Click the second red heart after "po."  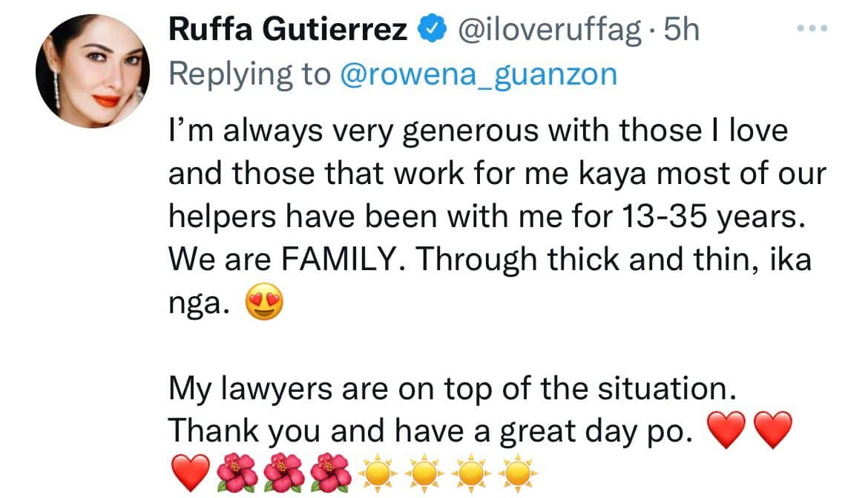[x=772, y=429]
